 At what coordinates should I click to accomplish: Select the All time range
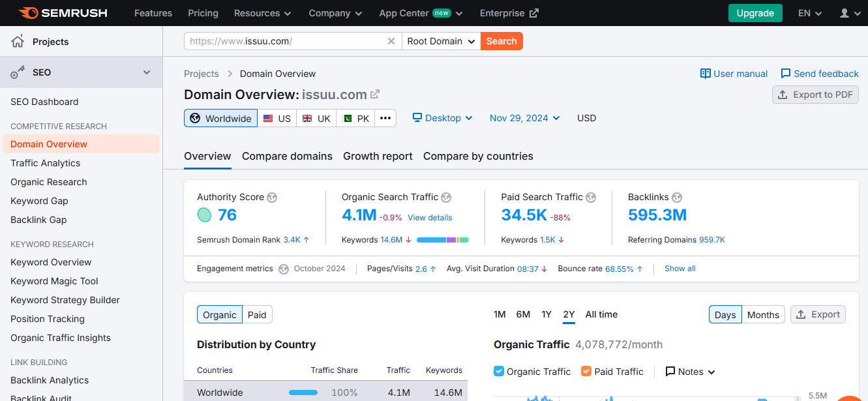tap(601, 314)
